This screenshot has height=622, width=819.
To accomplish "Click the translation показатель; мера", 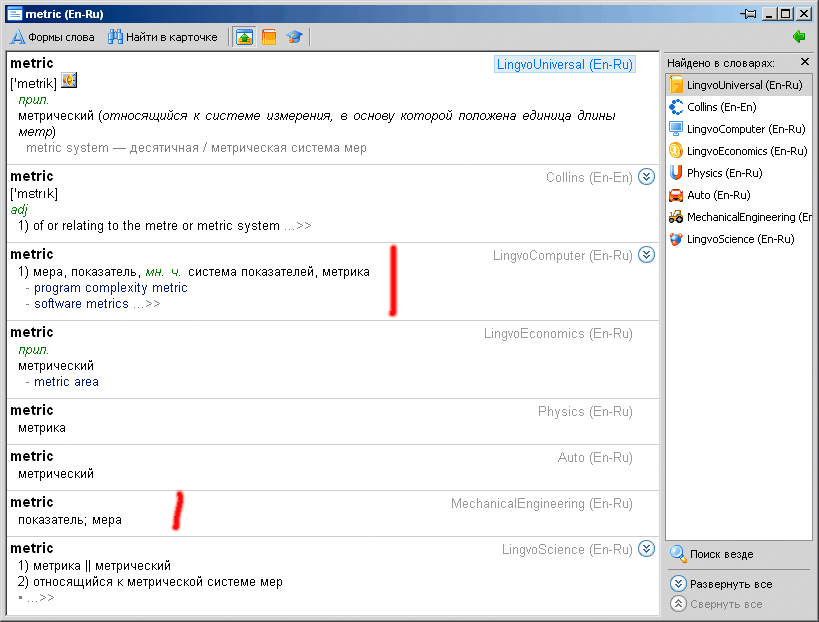I will click(x=70, y=520).
